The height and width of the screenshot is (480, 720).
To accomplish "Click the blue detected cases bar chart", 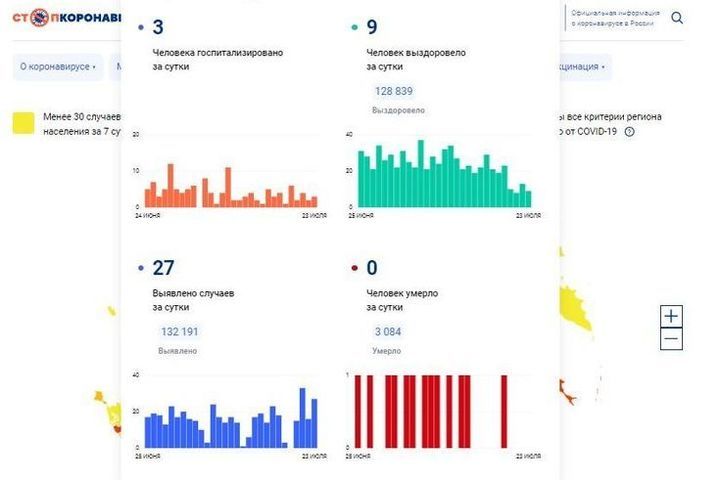I will [x=230, y=420].
